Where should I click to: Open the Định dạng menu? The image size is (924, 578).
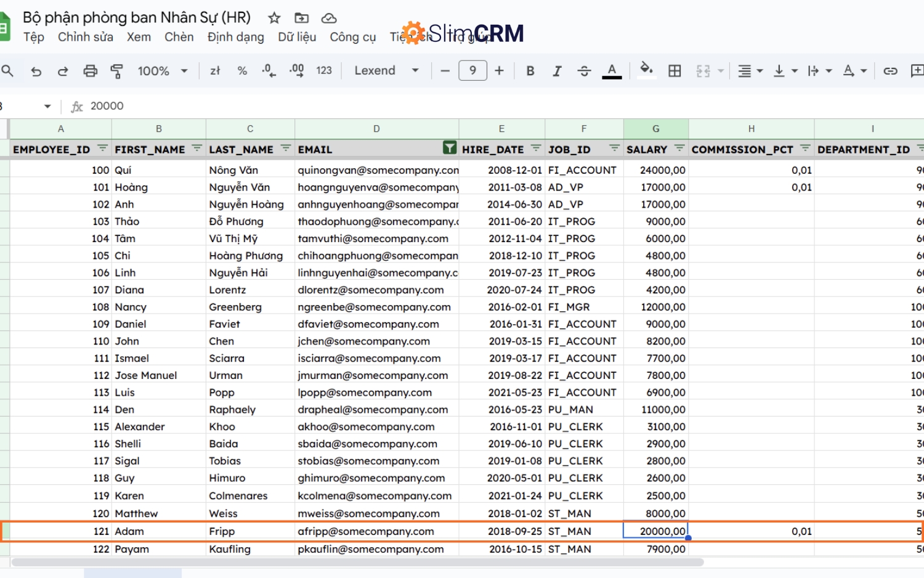tap(235, 37)
